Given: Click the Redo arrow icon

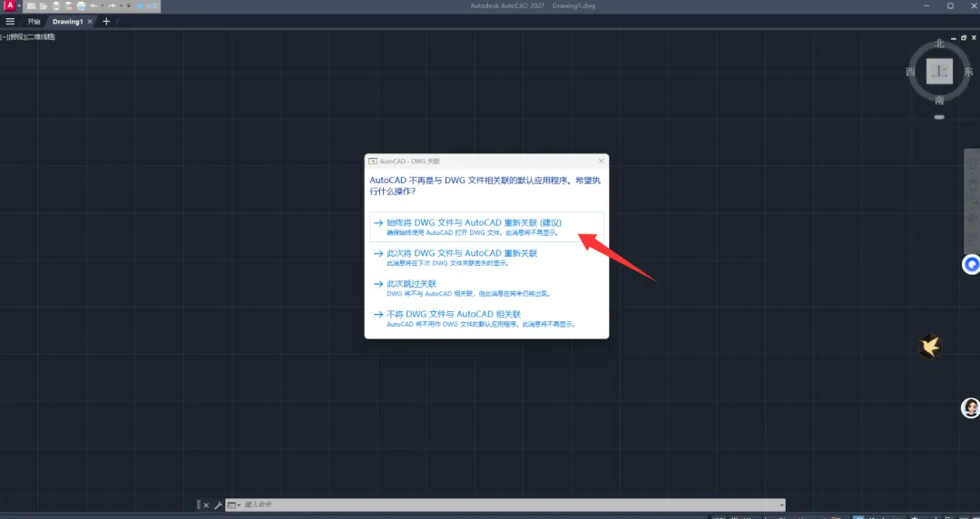Looking at the screenshot, I should coord(112,5).
